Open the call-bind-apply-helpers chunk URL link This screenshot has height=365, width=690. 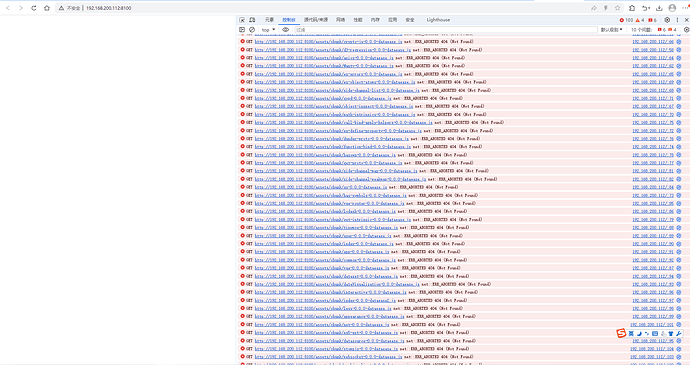pos(344,122)
